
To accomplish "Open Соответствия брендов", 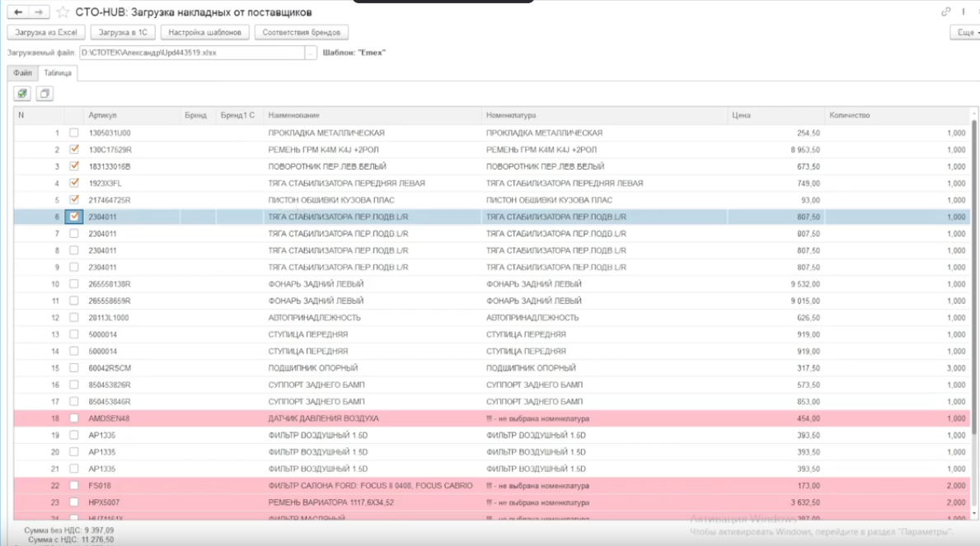I will [301, 32].
